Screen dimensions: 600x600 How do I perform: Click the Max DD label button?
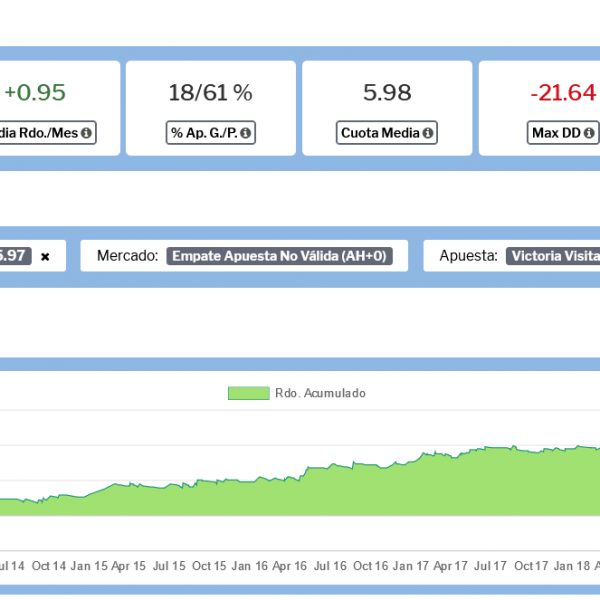click(x=562, y=133)
